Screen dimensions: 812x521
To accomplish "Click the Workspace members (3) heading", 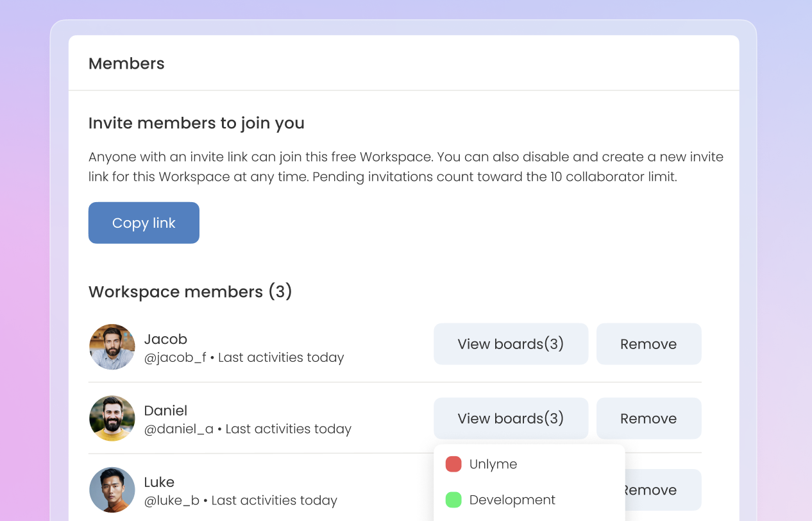I will [x=190, y=292].
